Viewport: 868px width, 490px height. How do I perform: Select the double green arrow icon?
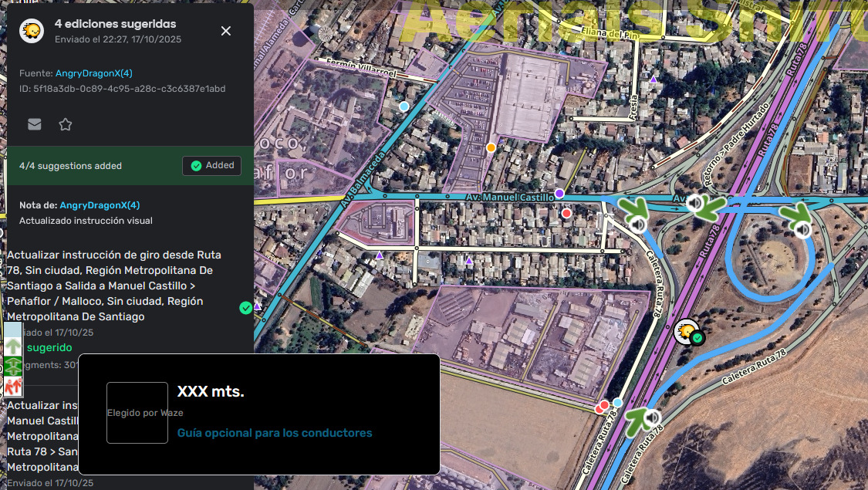click(x=13, y=366)
